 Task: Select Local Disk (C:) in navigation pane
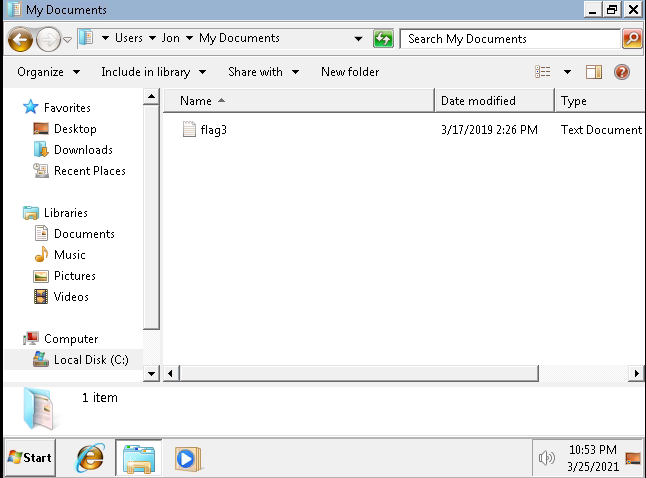(90, 360)
